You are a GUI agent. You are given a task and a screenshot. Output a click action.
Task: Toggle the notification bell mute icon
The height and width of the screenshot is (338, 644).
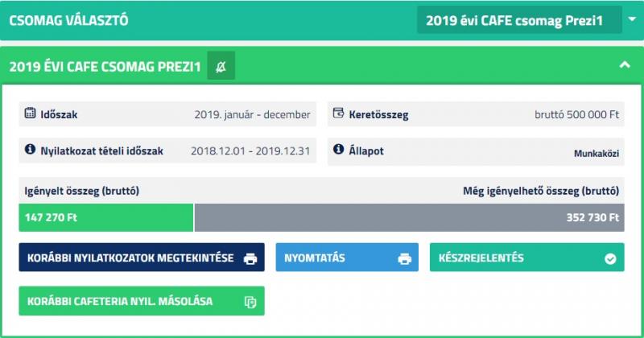(221, 66)
